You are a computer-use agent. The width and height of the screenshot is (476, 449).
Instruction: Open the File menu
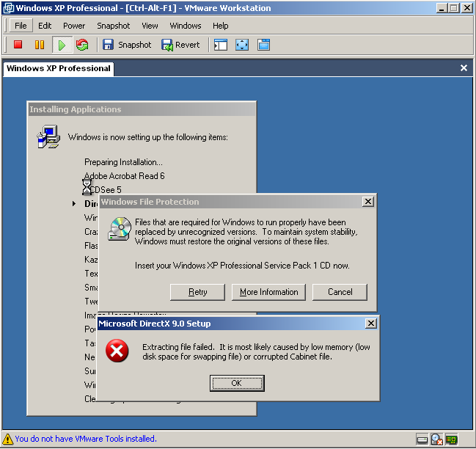click(x=21, y=26)
